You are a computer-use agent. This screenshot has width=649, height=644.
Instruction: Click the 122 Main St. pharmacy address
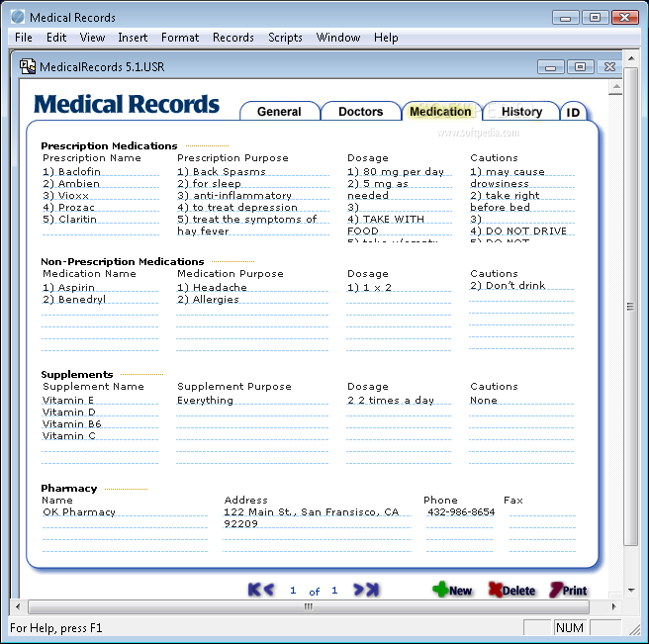click(x=317, y=517)
